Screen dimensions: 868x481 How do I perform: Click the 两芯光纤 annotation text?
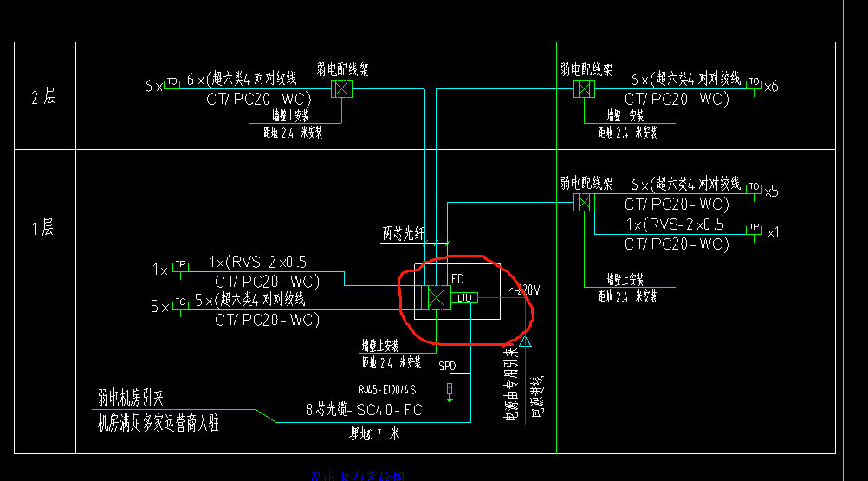pyautogui.click(x=403, y=234)
